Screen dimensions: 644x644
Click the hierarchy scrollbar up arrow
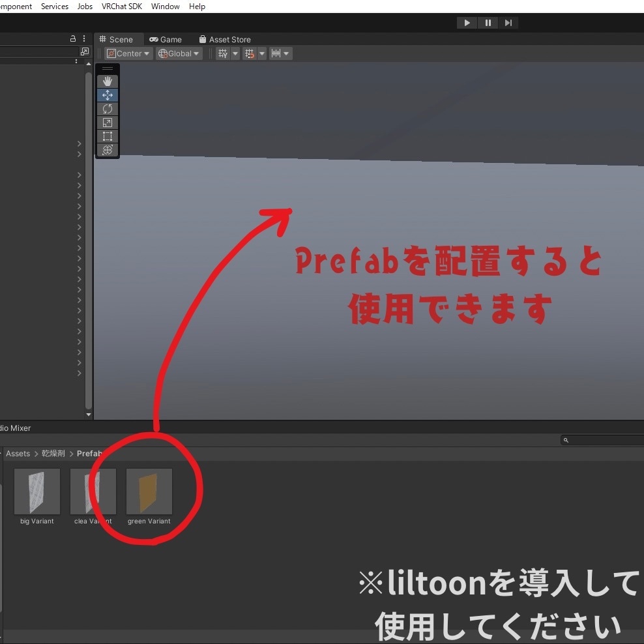88,64
